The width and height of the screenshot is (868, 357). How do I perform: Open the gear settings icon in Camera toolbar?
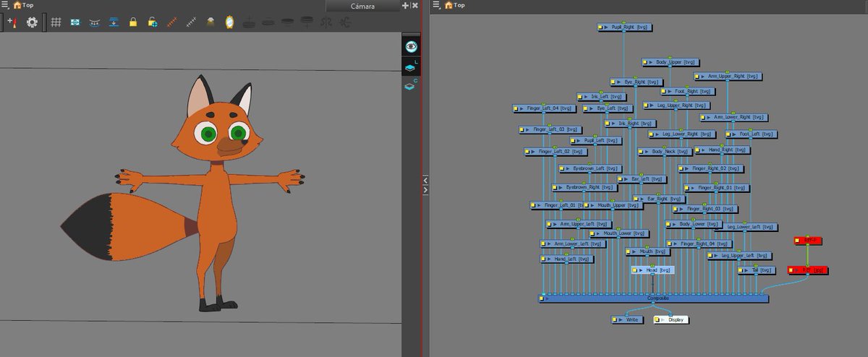32,22
